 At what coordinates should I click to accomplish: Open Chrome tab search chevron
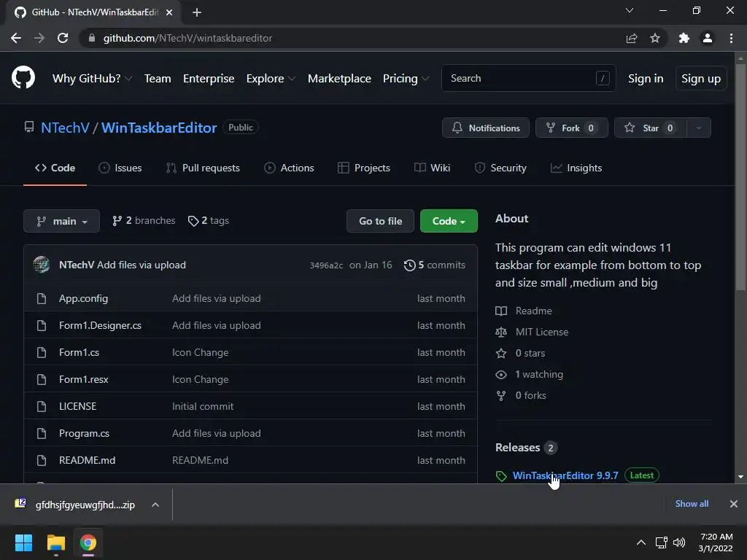(x=630, y=10)
